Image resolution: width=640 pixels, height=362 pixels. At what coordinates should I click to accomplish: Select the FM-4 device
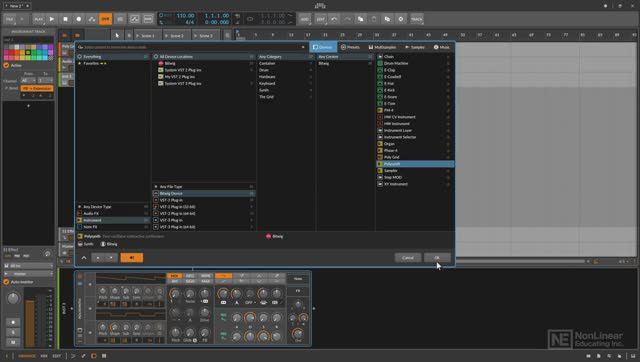click(x=415, y=110)
